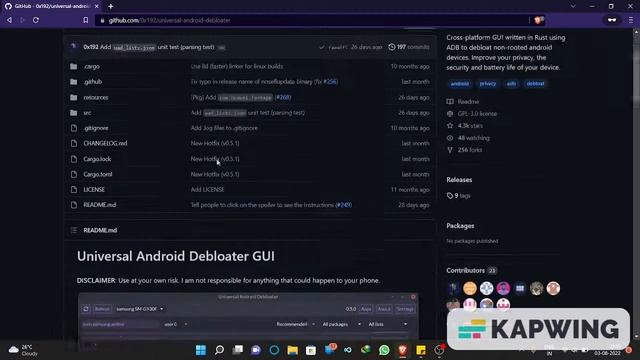This screenshot has width=640, height=360.
Task: Open the LICENSE file
Action: coord(94,189)
